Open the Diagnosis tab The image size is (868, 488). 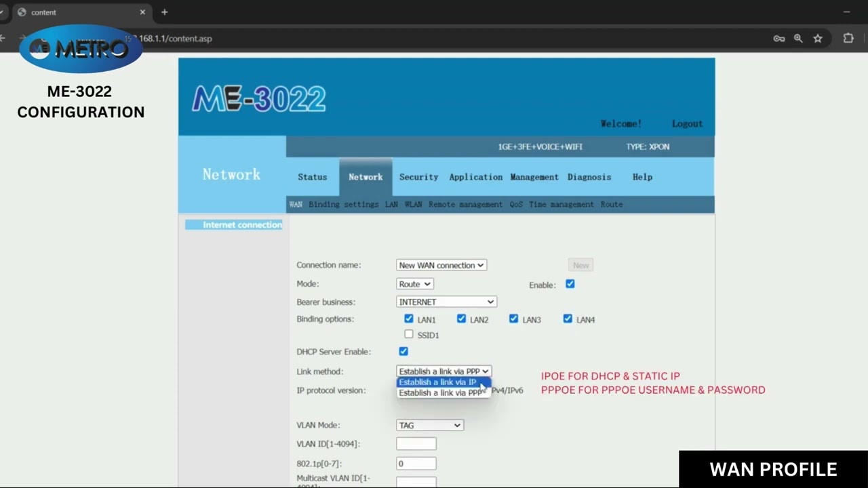pyautogui.click(x=589, y=177)
